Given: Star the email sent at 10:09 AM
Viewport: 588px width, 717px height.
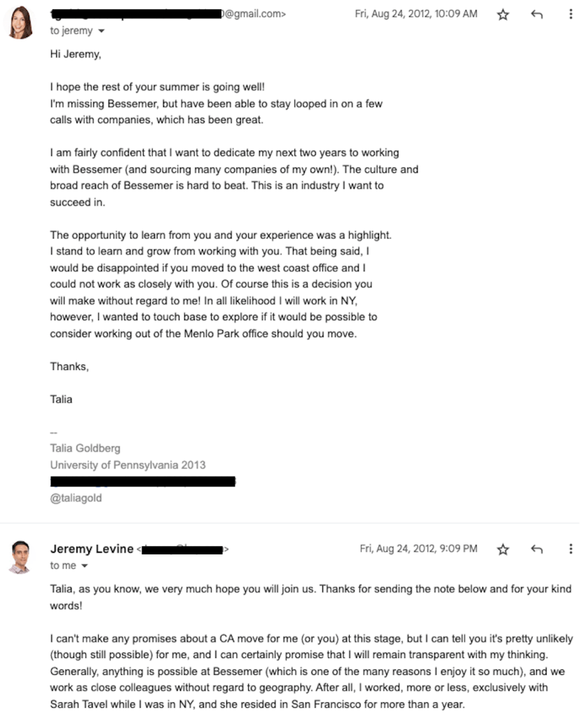Looking at the screenshot, I should coord(502,15).
